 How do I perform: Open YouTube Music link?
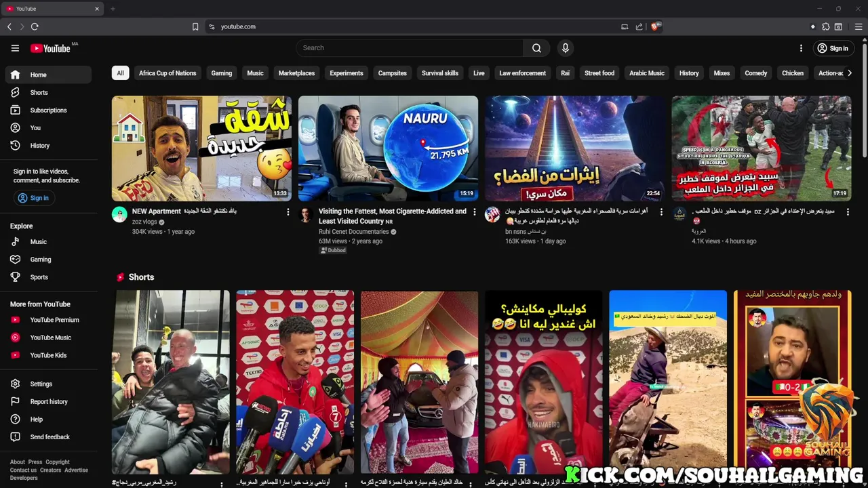(x=48, y=338)
